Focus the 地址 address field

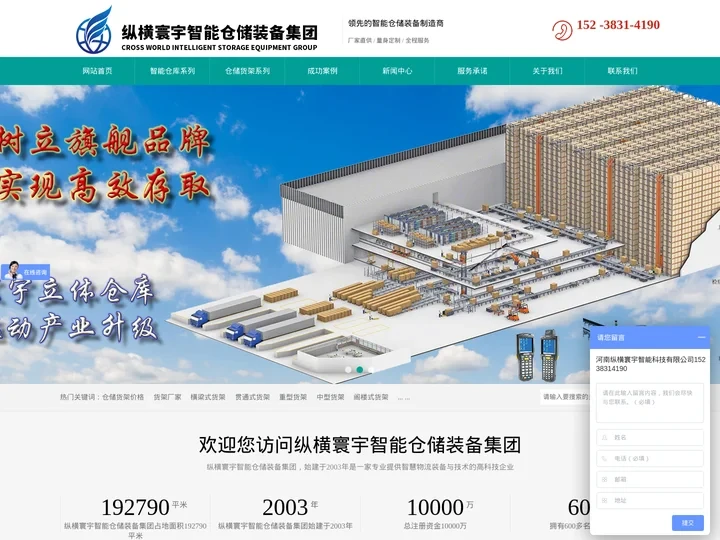click(x=650, y=501)
